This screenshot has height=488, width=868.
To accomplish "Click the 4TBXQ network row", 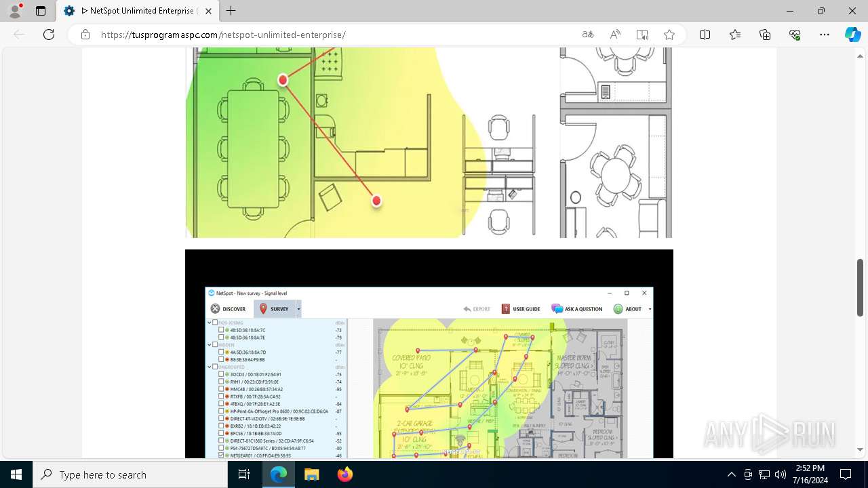I will (277, 404).
